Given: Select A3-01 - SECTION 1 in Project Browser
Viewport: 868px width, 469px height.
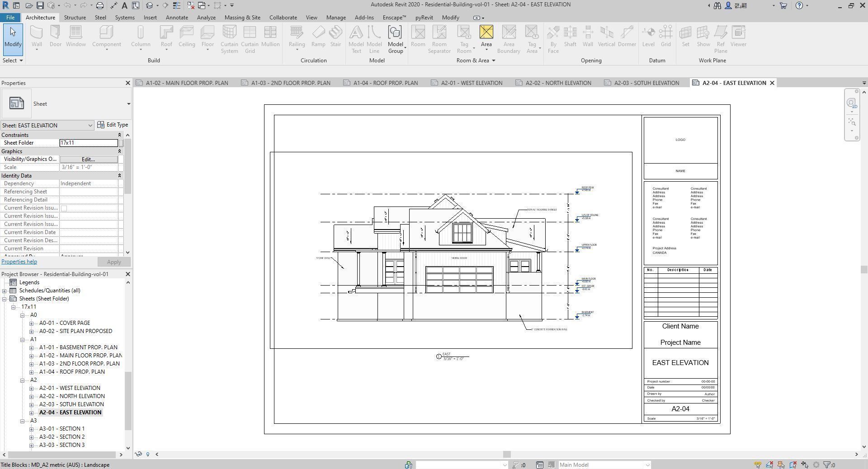Looking at the screenshot, I should (61, 429).
